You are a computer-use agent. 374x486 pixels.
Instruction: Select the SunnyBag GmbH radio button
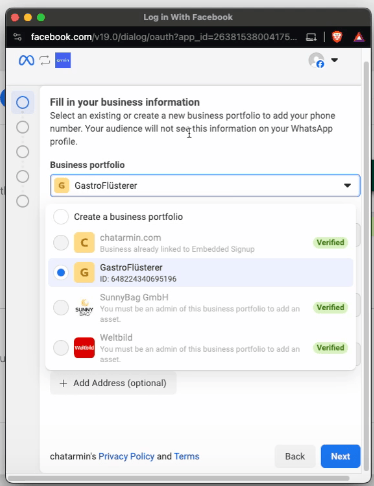[x=61, y=307]
